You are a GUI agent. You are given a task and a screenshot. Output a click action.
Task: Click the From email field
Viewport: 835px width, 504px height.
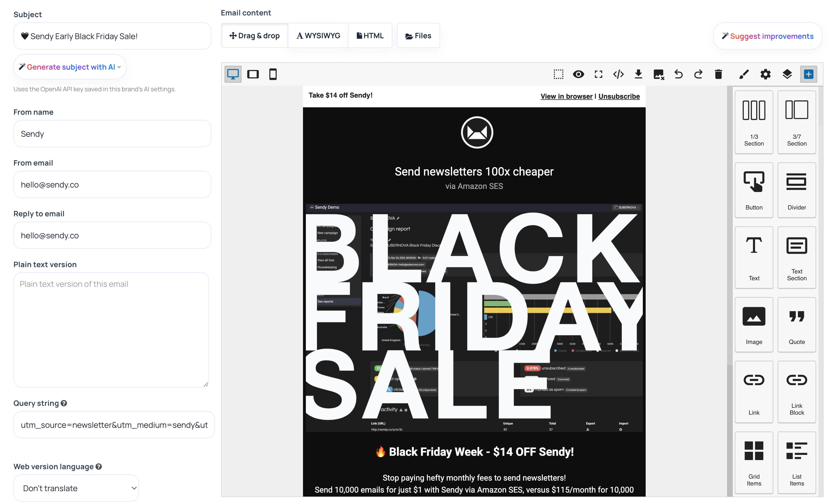[112, 185]
